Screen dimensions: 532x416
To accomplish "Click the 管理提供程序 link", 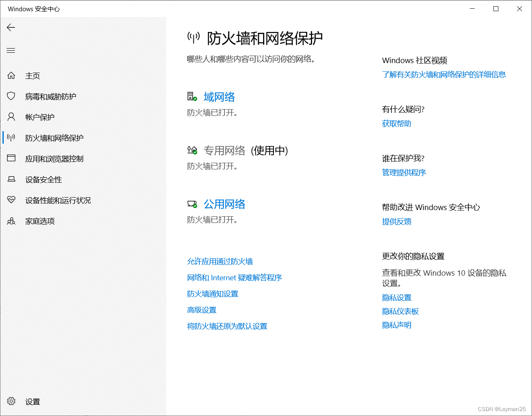I will 404,172.
